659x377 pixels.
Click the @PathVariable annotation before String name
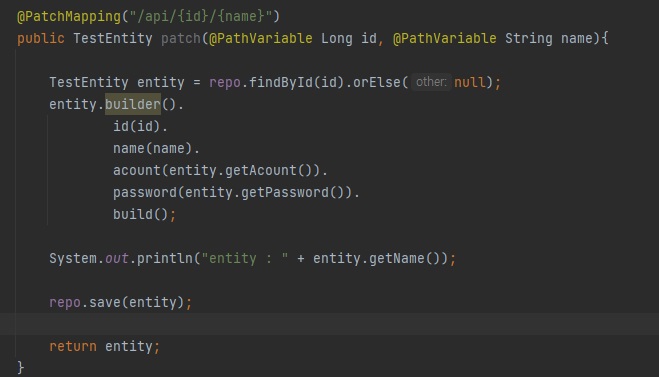[x=444, y=39]
